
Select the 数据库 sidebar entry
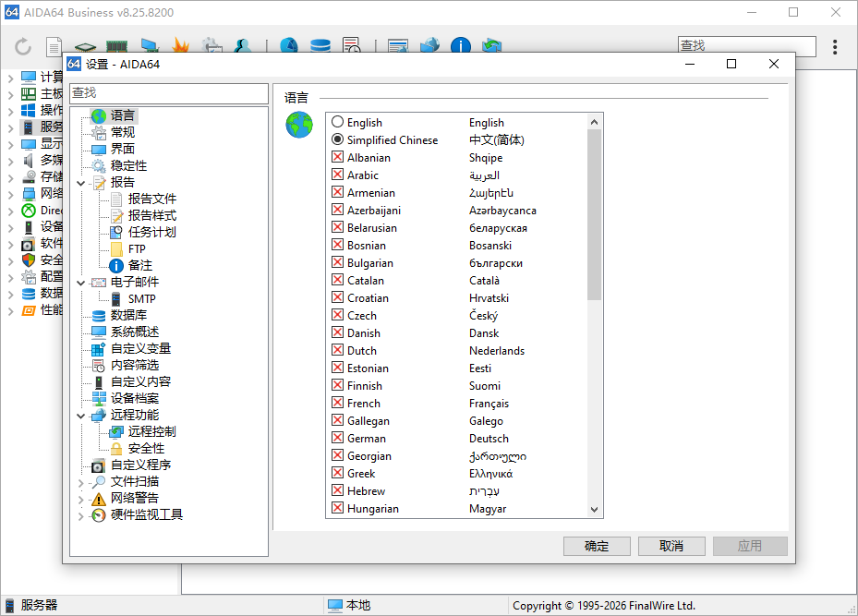(30, 294)
